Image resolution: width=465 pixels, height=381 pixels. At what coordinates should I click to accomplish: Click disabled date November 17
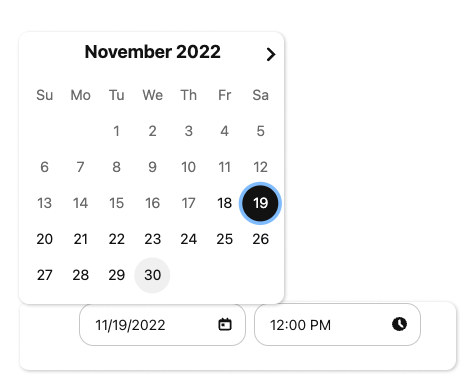(x=188, y=203)
